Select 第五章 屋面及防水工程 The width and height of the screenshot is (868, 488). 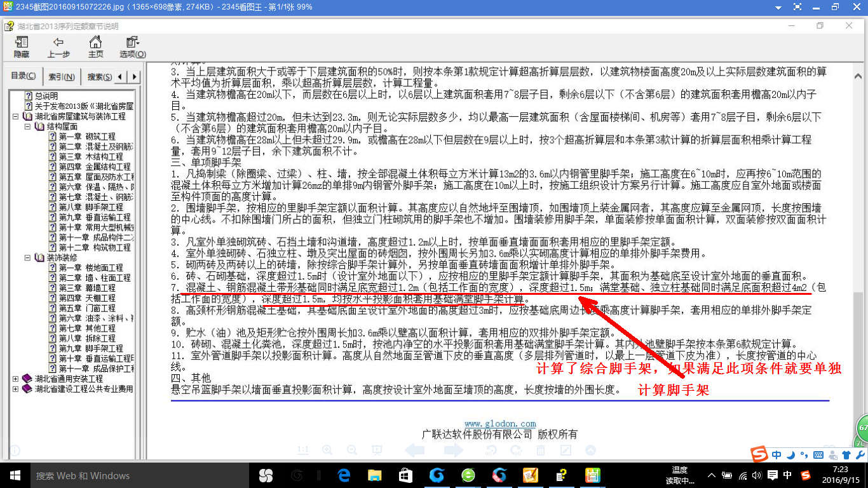[96, 177]
